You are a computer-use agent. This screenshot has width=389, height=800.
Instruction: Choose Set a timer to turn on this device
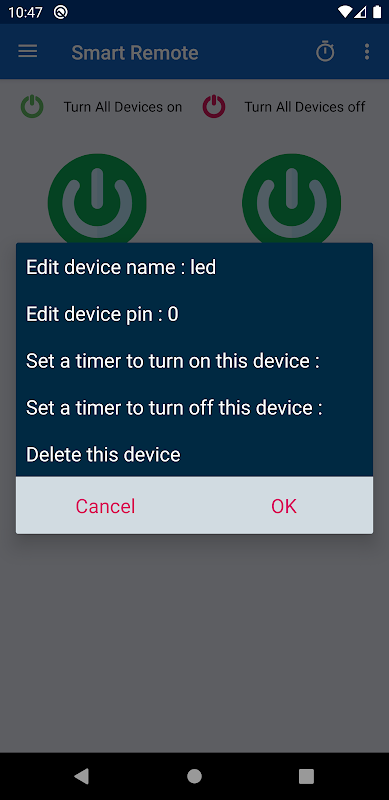[x=194, y=361]
